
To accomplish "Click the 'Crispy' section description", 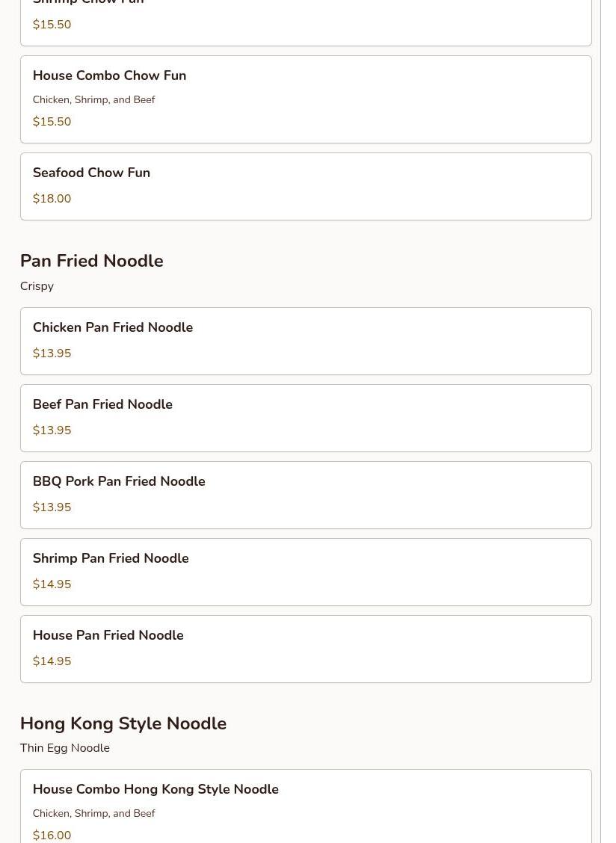I will pos(37,286).
